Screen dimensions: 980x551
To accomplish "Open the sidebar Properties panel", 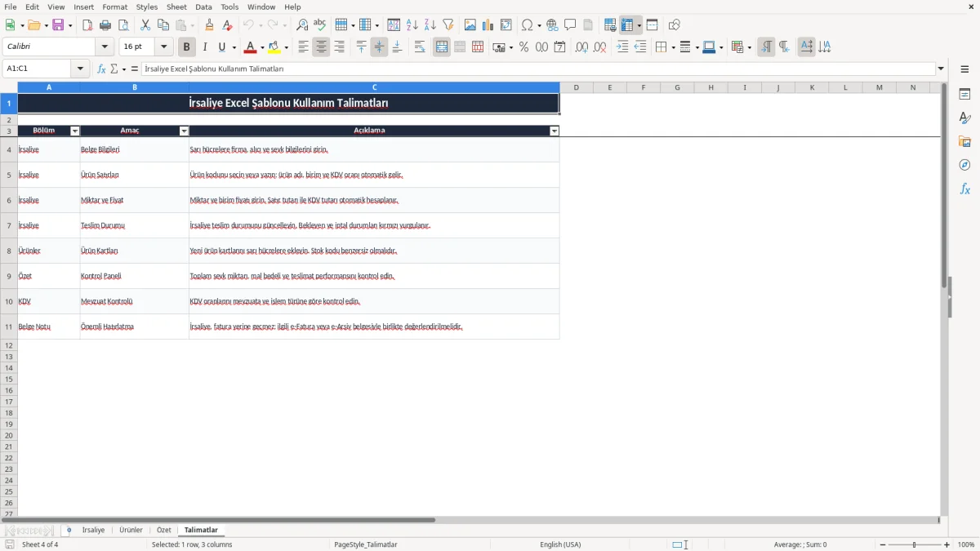I will pos(964,95).
